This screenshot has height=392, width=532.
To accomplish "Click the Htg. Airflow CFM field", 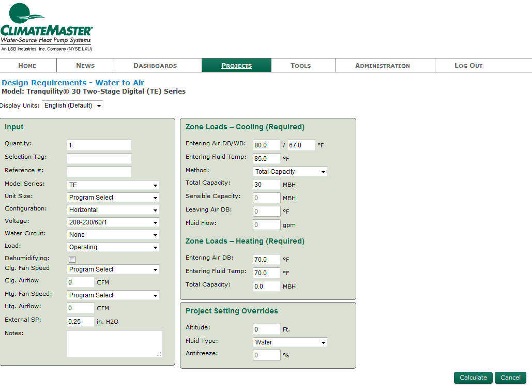I will pos(81,308).
